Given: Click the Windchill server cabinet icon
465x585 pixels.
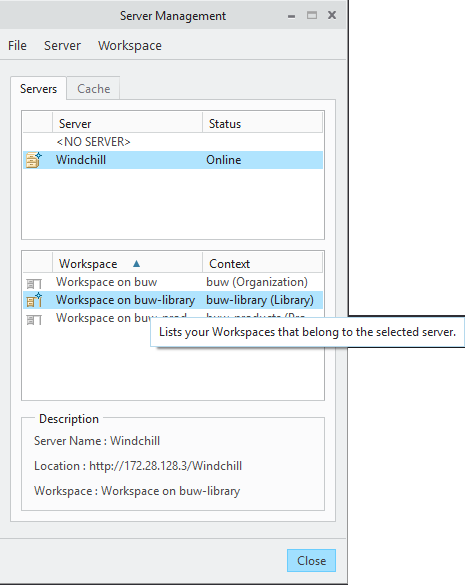Looking at the screenshot, I should (x=34, y=160).
